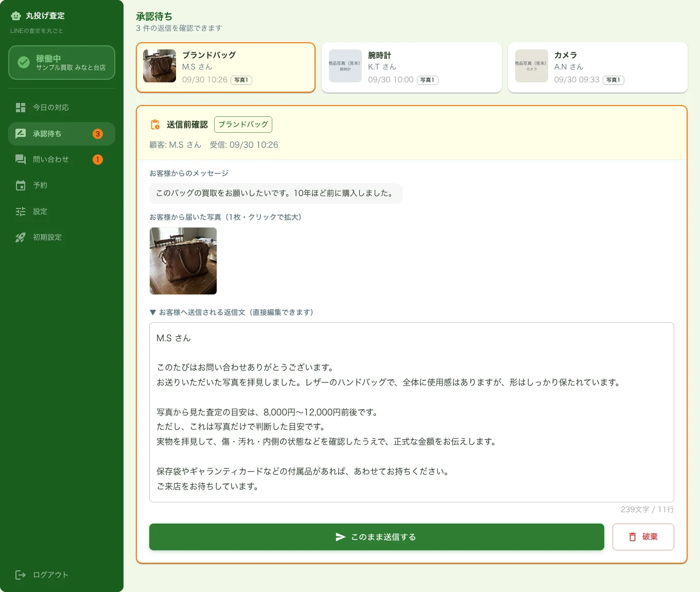Image resolution: width=700 pixels, height=592 pixels.
Task: Click into the reply message text area
Action: coord(412,412)
